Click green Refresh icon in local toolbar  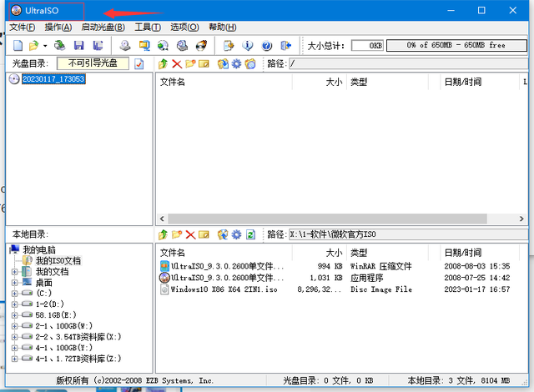[250, 234]
